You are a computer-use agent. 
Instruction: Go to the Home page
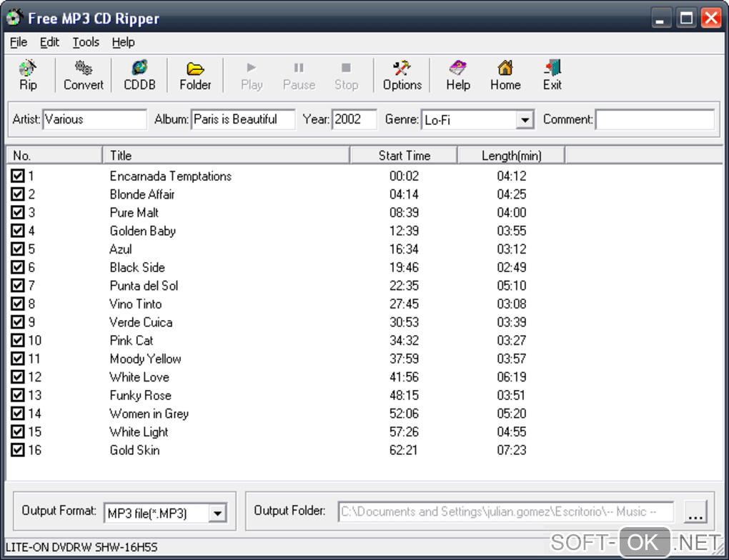pos(505,75)
